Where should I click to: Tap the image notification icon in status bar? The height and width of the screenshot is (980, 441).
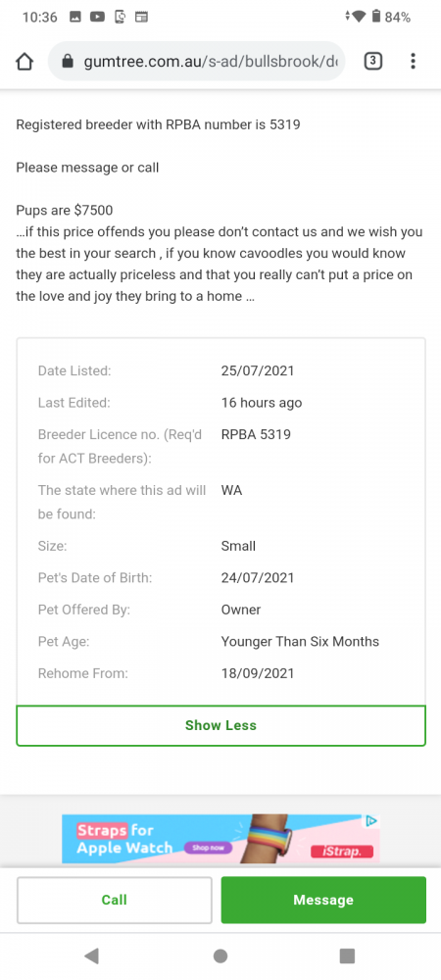[x=74, y=17]
